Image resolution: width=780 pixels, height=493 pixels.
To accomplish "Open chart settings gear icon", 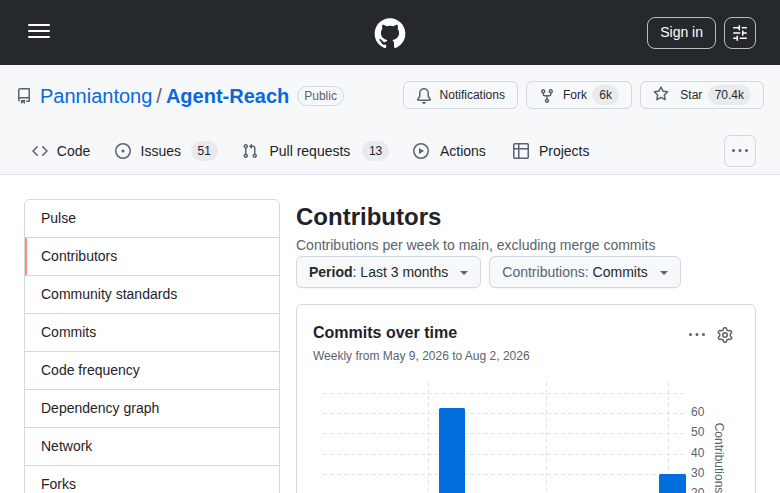I will [725, 335].
